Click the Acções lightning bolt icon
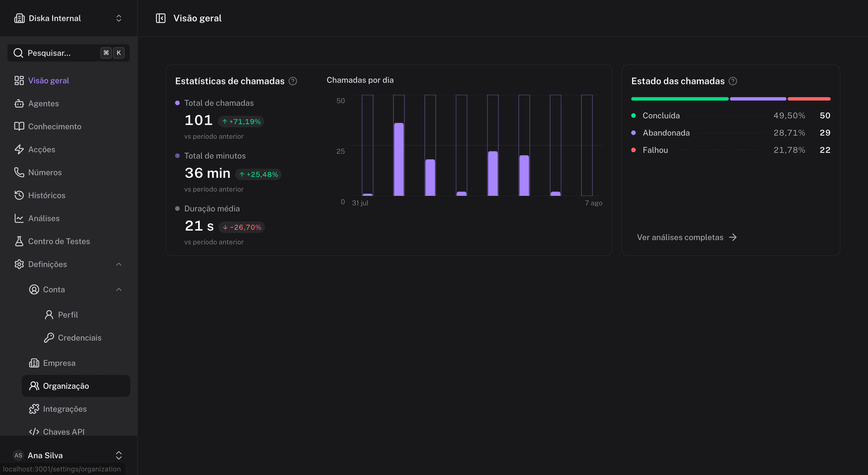This screenshot has height=475, width=868. 19,149
